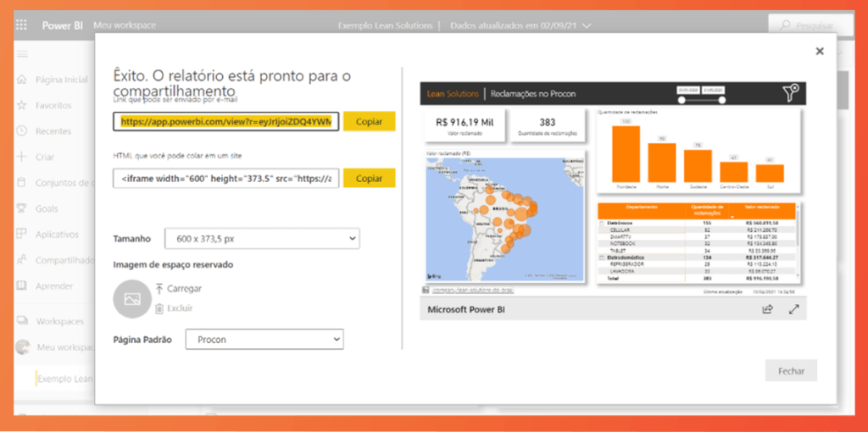Click the R$ 916,19 Mil card

465,125
